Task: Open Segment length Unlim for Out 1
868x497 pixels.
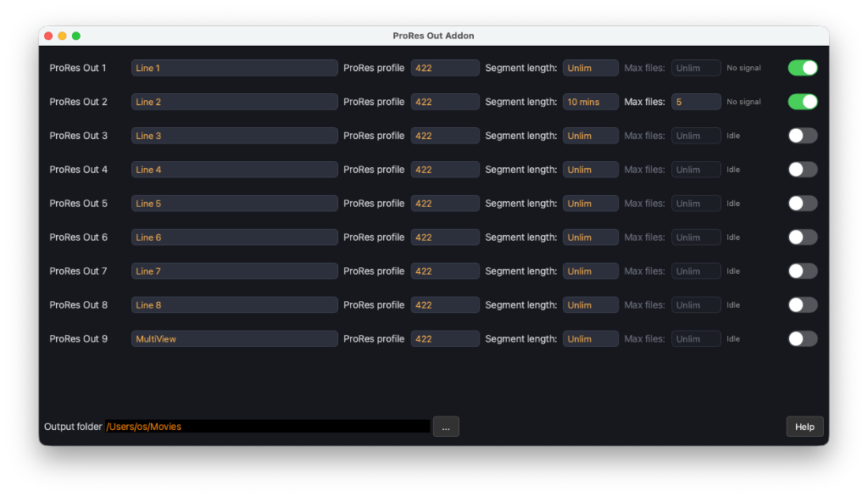Action: (x=591, y=68)
